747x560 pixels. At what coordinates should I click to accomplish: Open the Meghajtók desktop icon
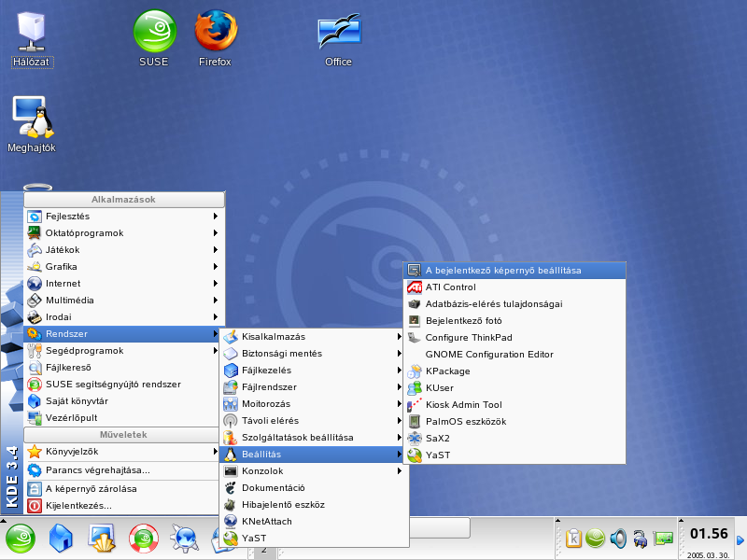coord(32,124)
